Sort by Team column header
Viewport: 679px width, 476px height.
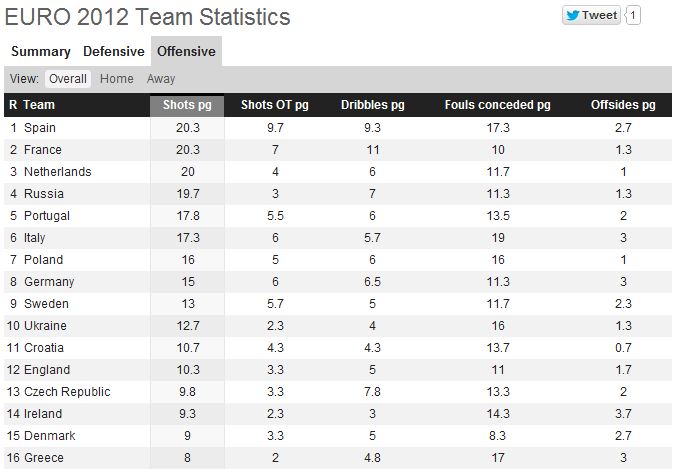39,105
